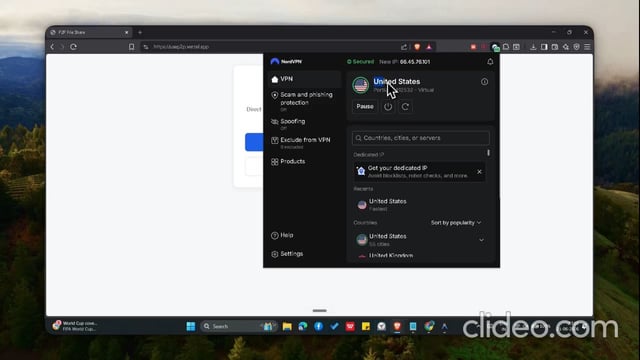Select the P2P File Share tab
Screen dimensions: 640x360
[89, 32]
